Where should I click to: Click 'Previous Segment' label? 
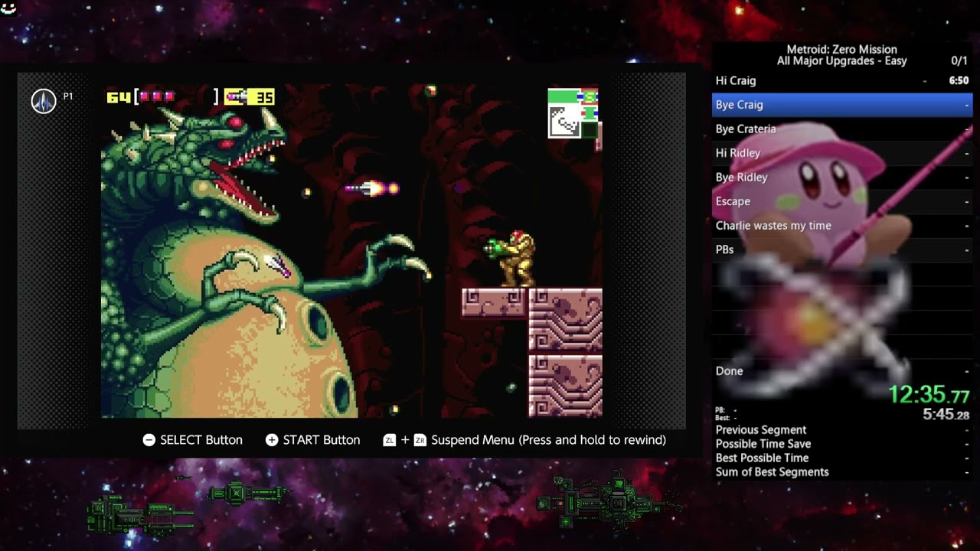[760, 430]
